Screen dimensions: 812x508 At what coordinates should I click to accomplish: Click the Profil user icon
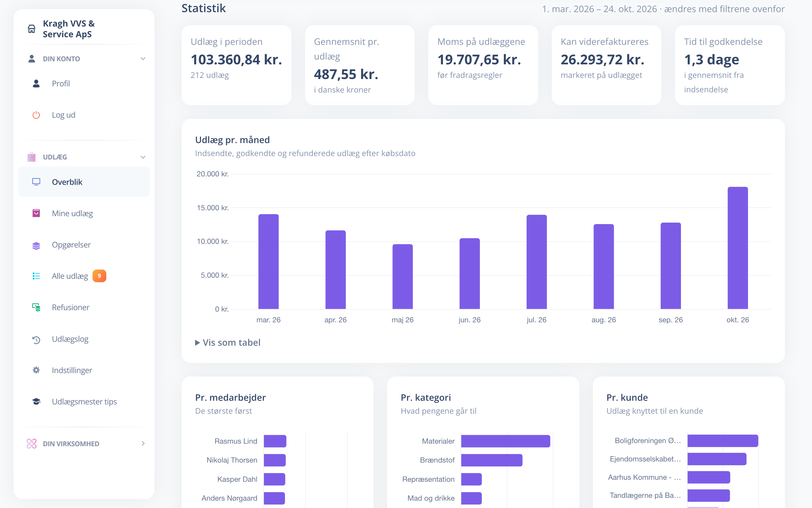[36, 83]
